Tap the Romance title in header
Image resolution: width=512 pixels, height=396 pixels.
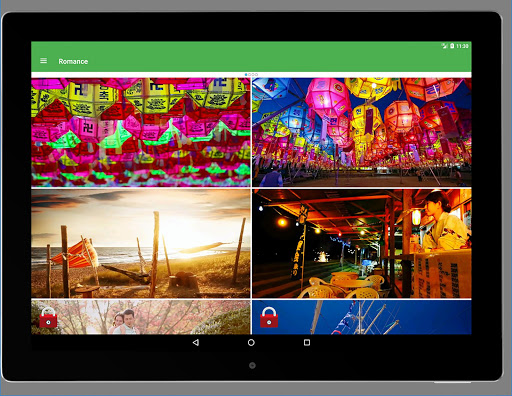73,61
